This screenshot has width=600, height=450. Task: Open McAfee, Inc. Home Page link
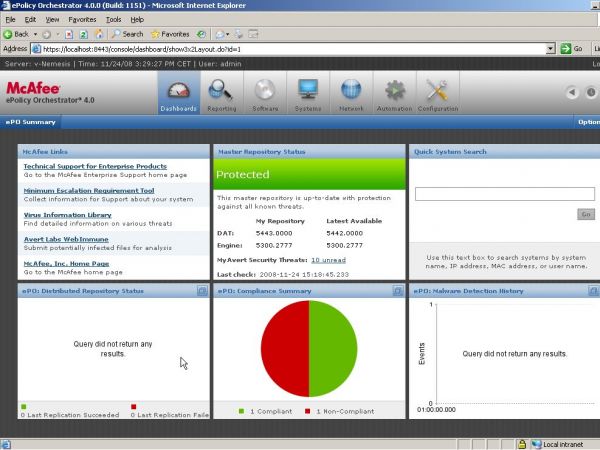point(66,264)
